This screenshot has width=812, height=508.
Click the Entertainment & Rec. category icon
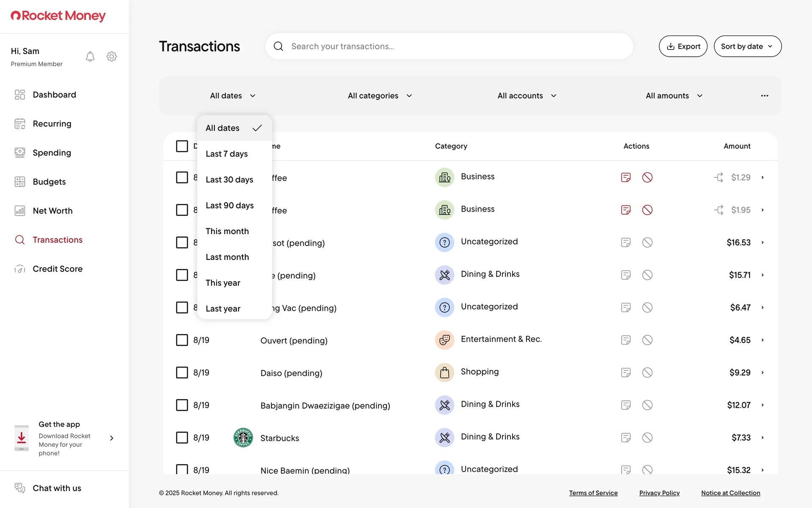pyautogui.click(x=444, y=340)
